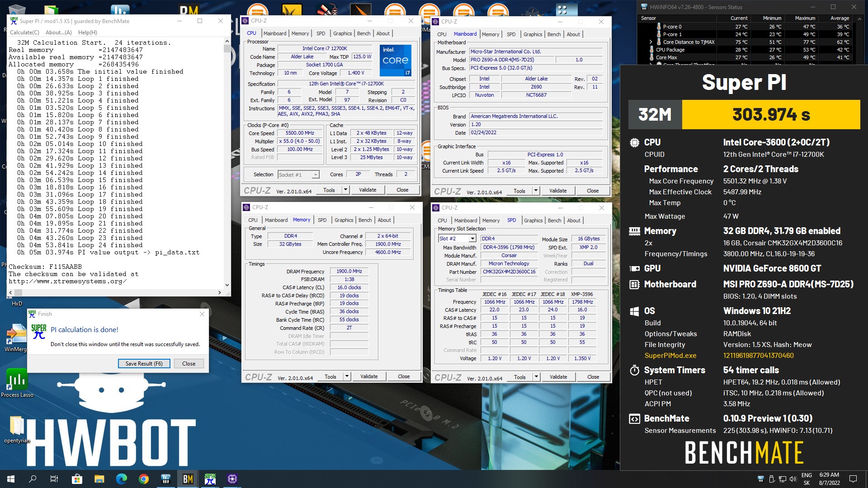Switch to BenchMate in the taskbar
Image resolution: width=868 pixels, height=488 pixels.
[188, 479]
